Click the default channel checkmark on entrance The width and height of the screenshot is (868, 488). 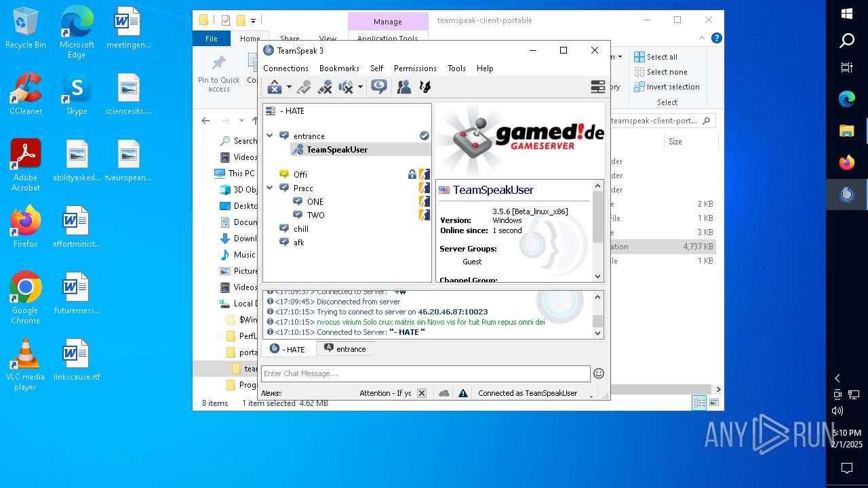(x=425, y=136)
